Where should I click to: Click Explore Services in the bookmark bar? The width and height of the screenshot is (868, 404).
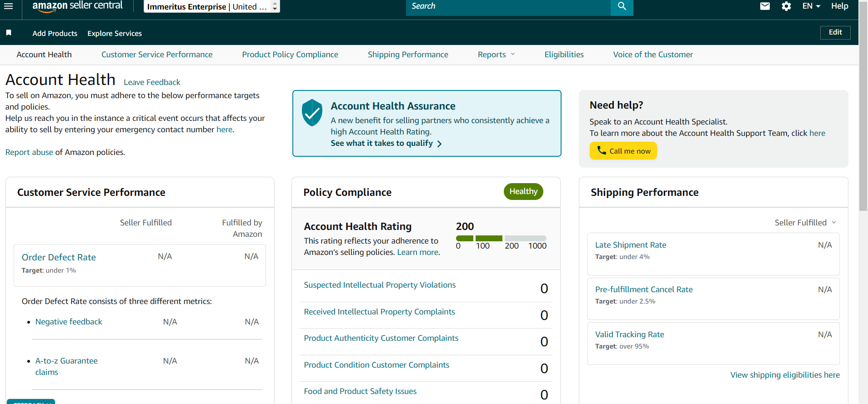(x=115, y=34)
